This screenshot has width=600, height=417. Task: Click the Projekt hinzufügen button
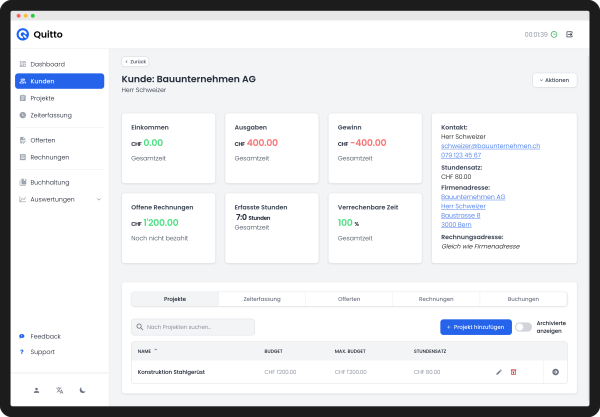pos(476,327)
